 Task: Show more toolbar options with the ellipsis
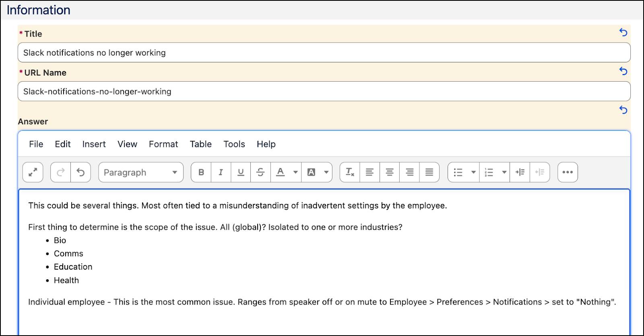(x=568, y=172)
